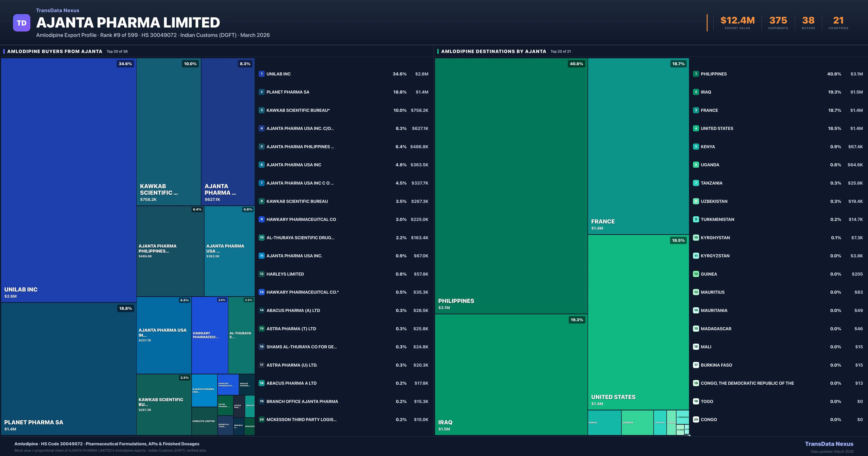The image size is (868, 456).
Task: Click the TD logo icon in the header
Action: (x=22, y=23)
